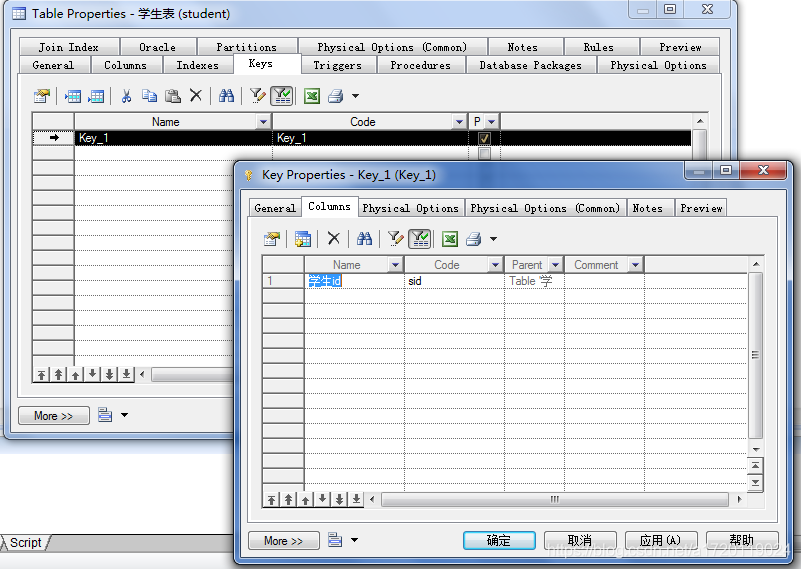801x569 pixels.
Task: Open Code column filter dropdown in Table Properties
Action: pyautogui.click(x=459, y=122)
